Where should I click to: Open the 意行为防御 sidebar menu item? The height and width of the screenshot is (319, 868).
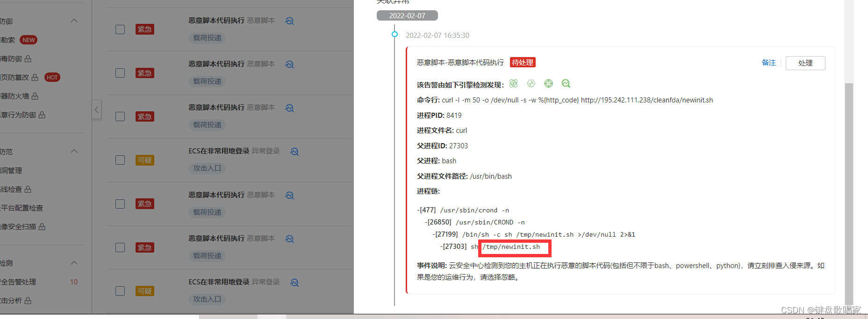(18, 115)
